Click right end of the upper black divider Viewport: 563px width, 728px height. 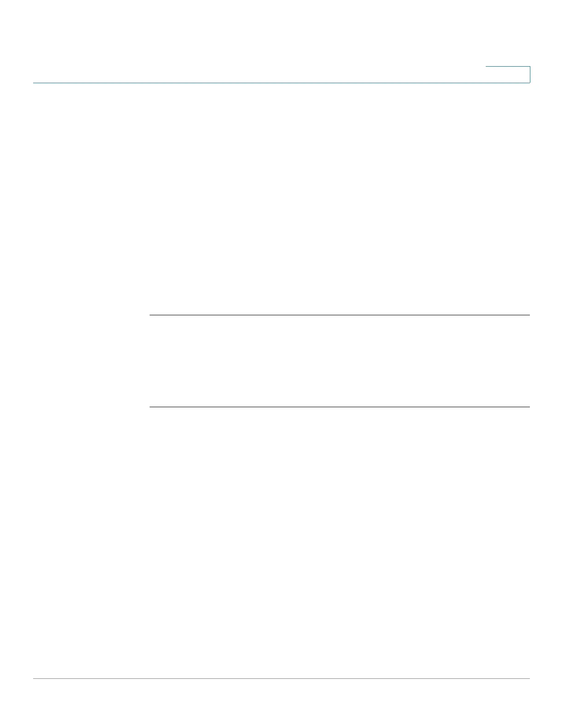click(528, 315)
